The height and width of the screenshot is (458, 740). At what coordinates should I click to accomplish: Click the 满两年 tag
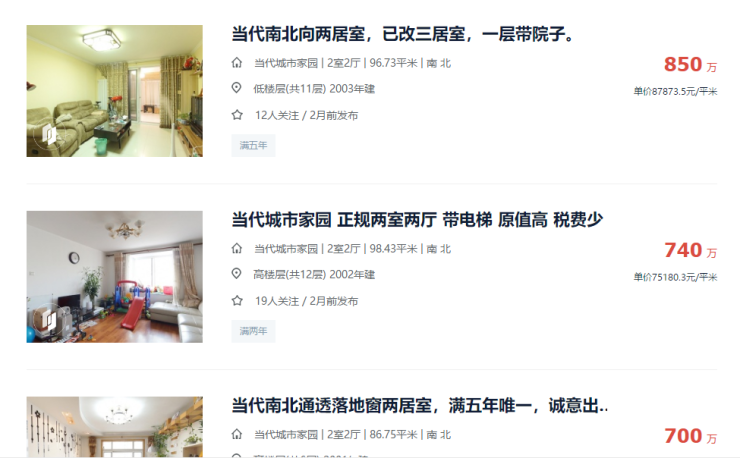[x=253, y=331]
